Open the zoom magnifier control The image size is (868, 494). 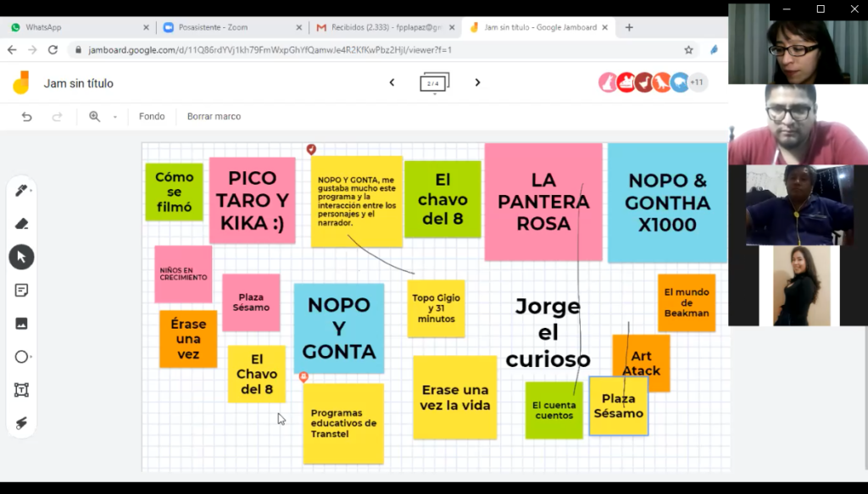95,117
